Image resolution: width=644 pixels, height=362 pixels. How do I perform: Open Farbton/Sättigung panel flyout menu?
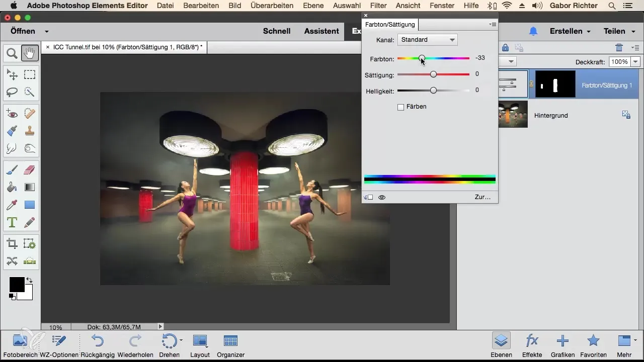(493, 24)
